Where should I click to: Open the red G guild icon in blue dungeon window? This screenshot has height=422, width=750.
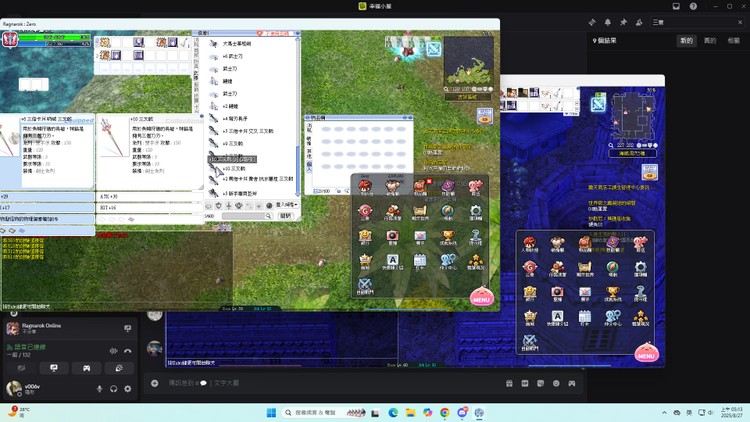coord(529,267)
